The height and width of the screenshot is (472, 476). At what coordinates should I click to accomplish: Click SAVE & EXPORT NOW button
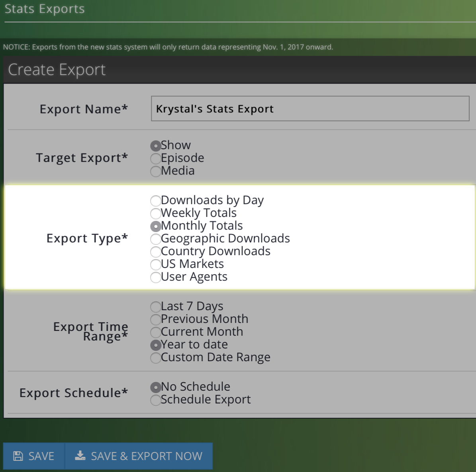tap(139, 456)
